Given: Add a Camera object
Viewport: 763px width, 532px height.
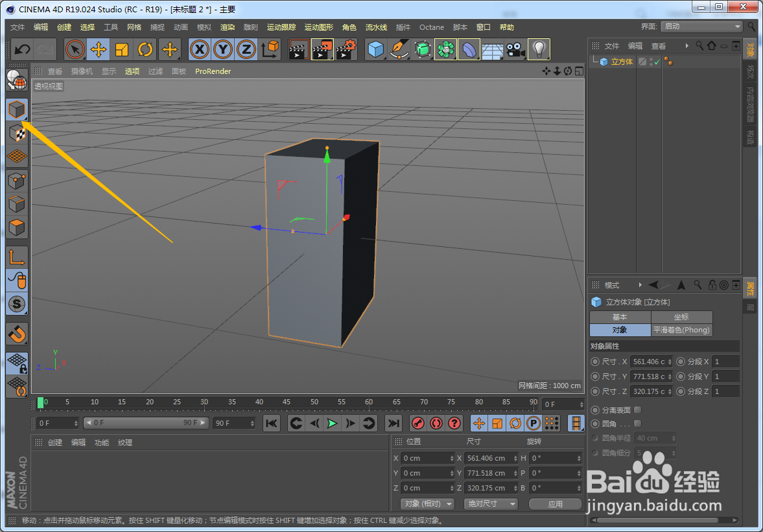Looking at the screenshot, I should coord(516,49).
